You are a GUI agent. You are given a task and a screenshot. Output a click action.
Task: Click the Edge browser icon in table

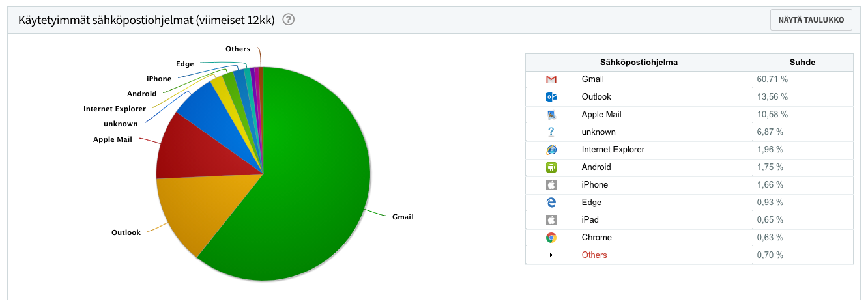pyautogui.click(x=551, y=203)
